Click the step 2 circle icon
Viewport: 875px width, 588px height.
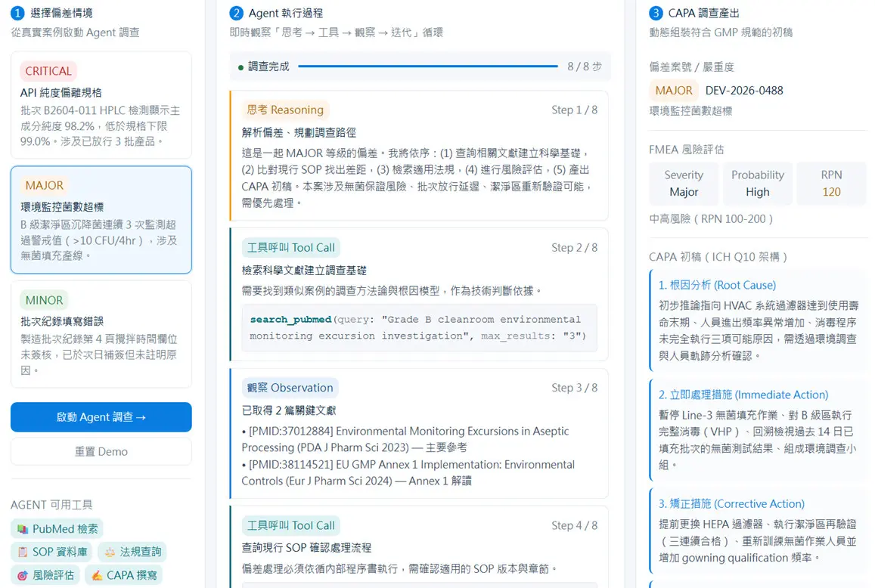[236, 13]
